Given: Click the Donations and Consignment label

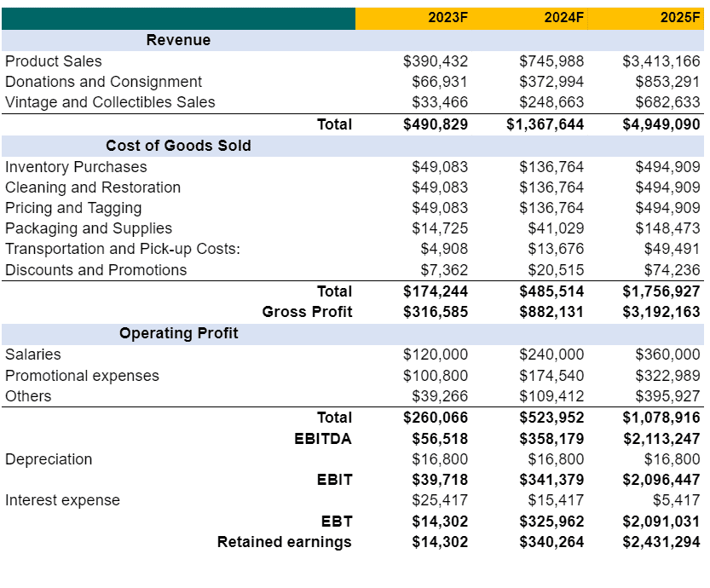Looking at the screenshot, I should (103, 82).
